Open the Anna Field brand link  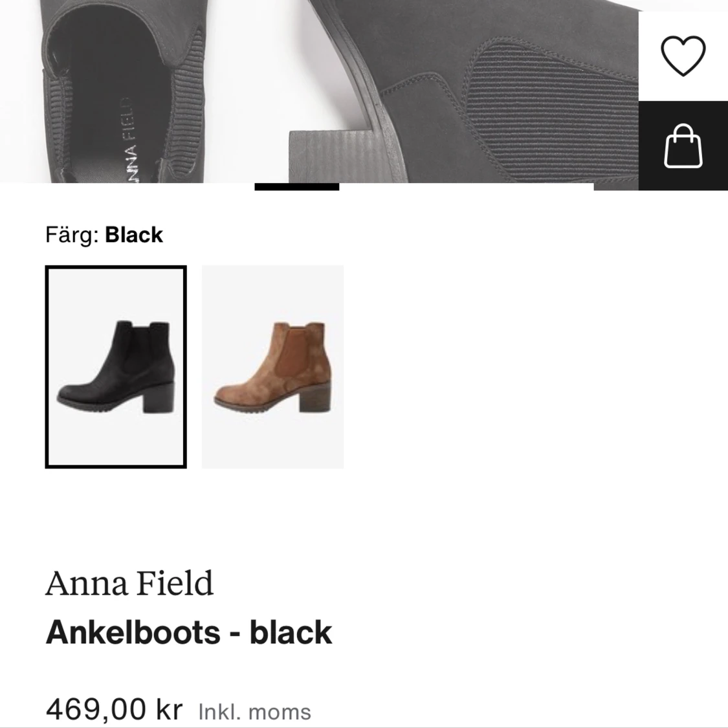click(x=129, y=583)
